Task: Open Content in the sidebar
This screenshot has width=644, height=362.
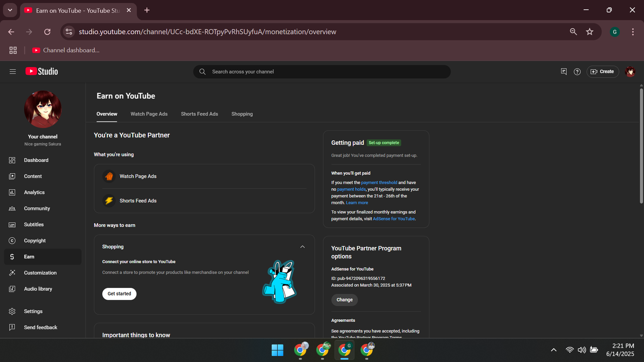Action: [43, 176]
